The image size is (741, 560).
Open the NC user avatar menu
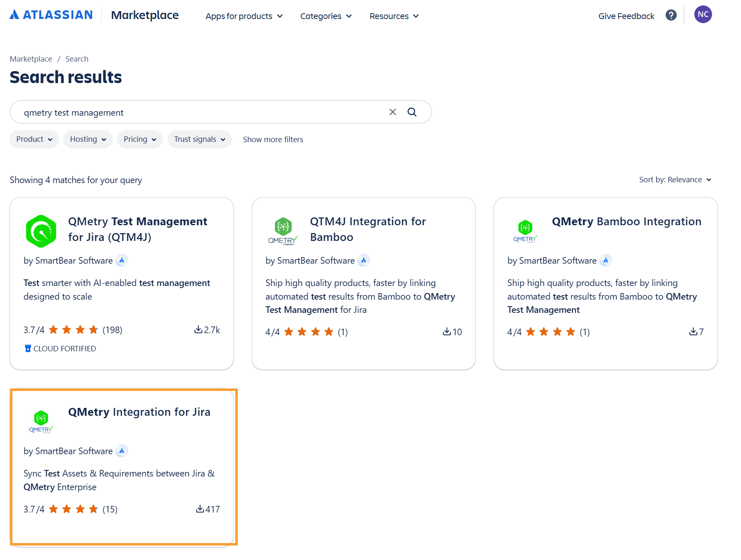tap(703, 14)
